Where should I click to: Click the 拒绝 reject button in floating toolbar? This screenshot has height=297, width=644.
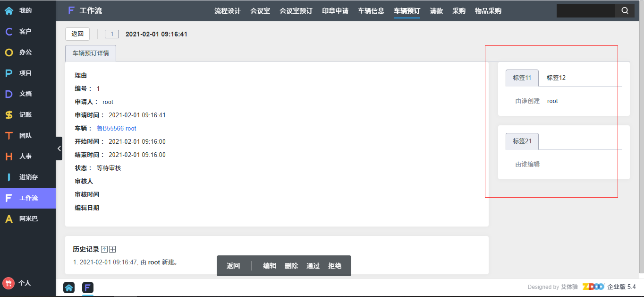[x=335, y=266]
